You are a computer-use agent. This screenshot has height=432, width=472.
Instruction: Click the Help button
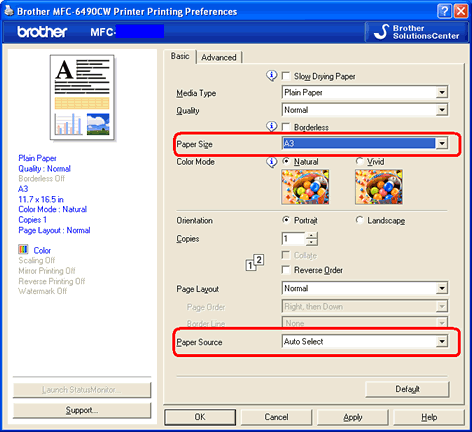(x=429, y=417)
